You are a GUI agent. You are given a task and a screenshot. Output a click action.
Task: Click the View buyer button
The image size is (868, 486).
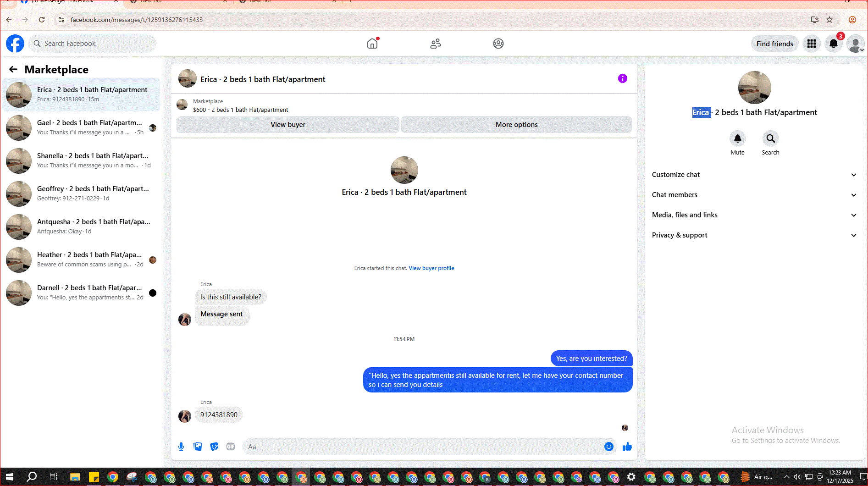click(x=288, y=125)
